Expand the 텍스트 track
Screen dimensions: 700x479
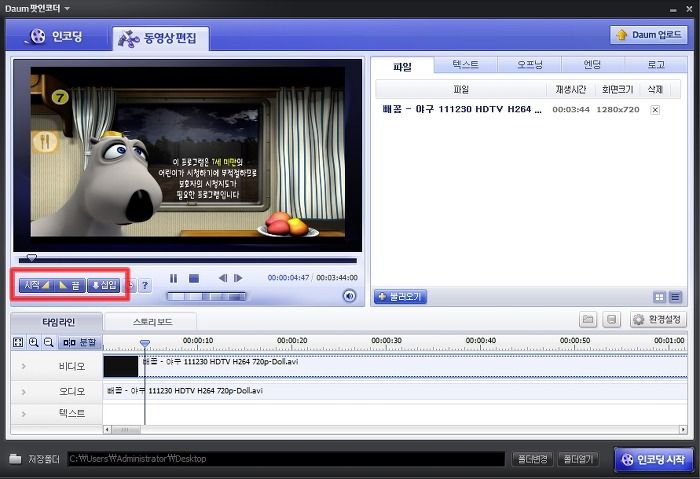tap(24, 414)
